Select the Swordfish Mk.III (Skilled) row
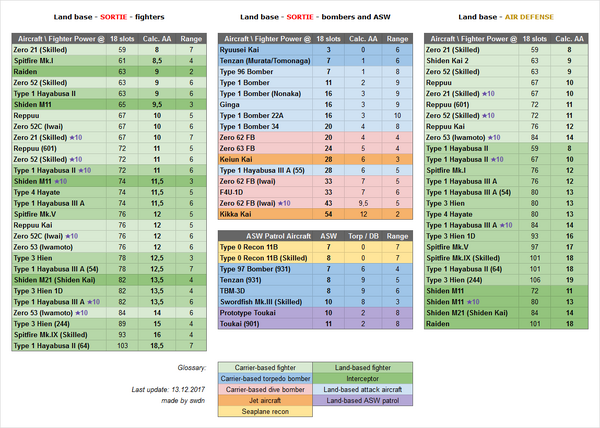Screen dimensions: 600x428 (265, 300)
